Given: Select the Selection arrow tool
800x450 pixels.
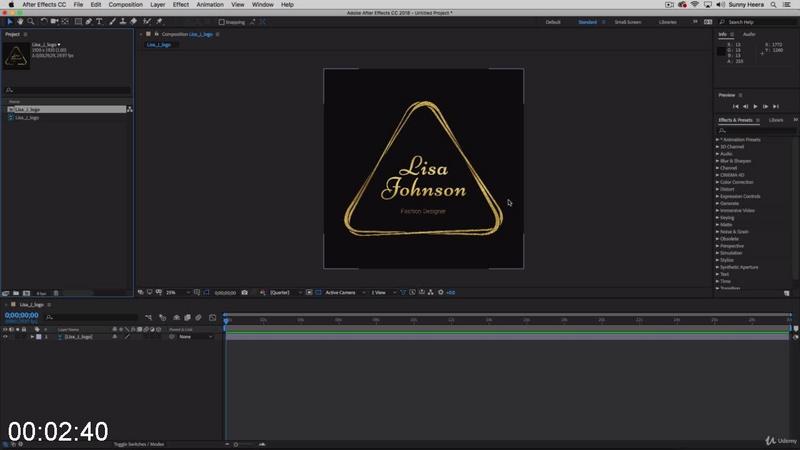Looking at the screenshot, I should (10, 21).
